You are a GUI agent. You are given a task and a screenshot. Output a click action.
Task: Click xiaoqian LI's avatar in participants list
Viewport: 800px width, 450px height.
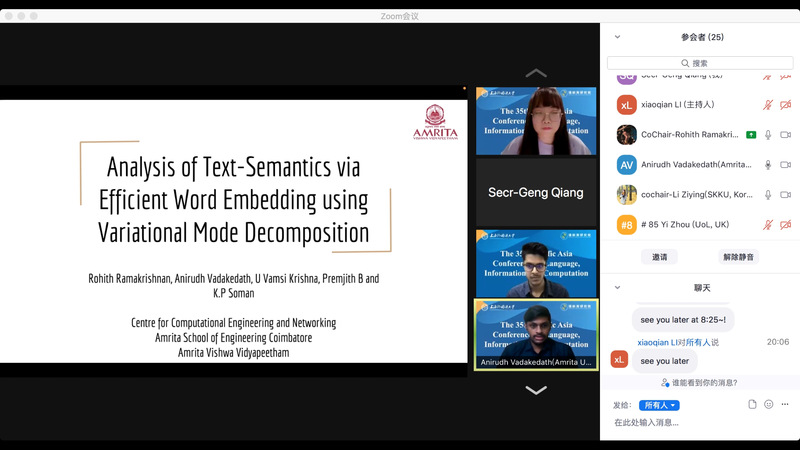(x=627, y=105)
